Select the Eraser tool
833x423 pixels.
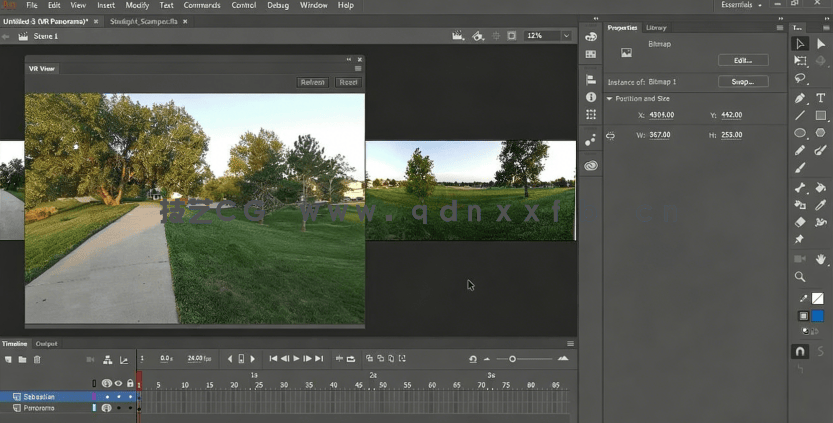[x=800, y=222]
